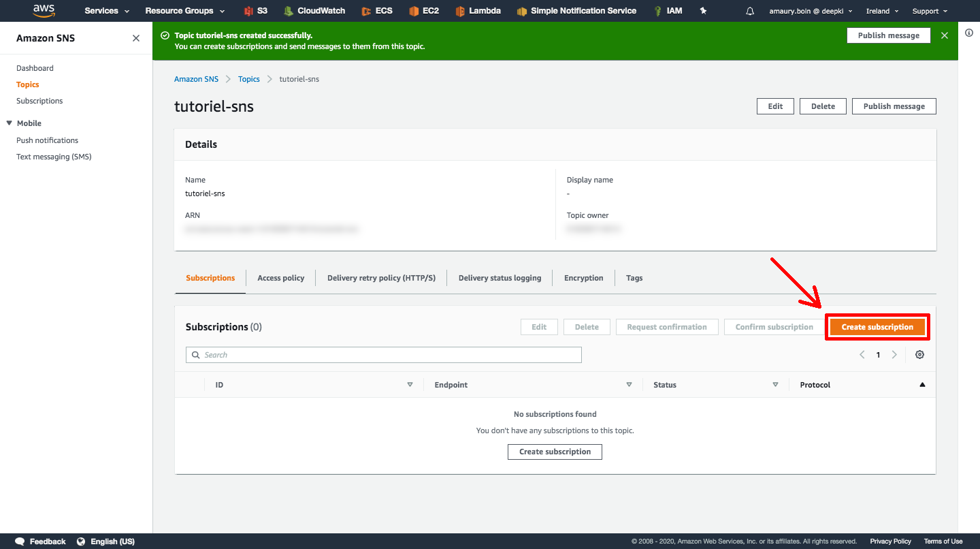980x549 pixels.
Task: Change language from English (US)
Action: [105, 542]
